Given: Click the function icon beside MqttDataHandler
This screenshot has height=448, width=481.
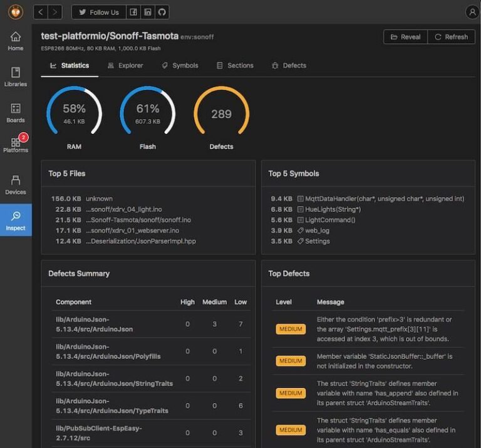Looking at the screenshot, I should click(301, 199).
